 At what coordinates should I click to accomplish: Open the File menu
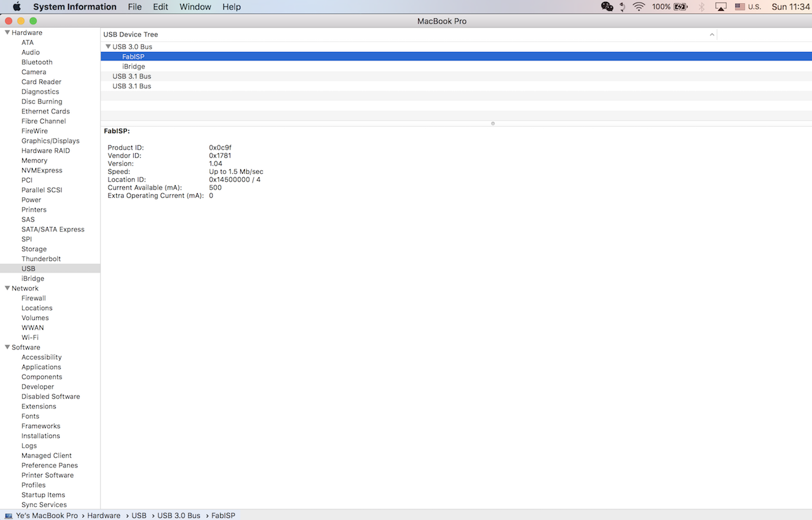coord(134,7)
